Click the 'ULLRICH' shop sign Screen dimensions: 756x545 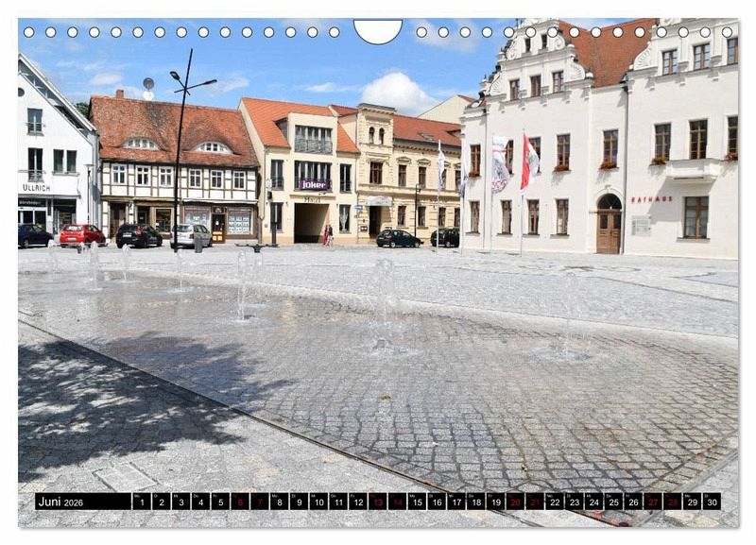[x=37, y=188]
